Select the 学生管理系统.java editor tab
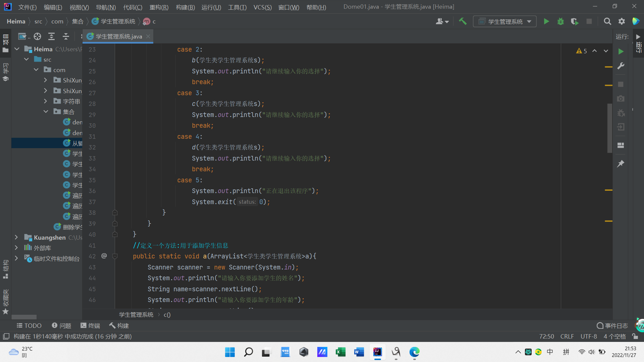 pos(119,36)
